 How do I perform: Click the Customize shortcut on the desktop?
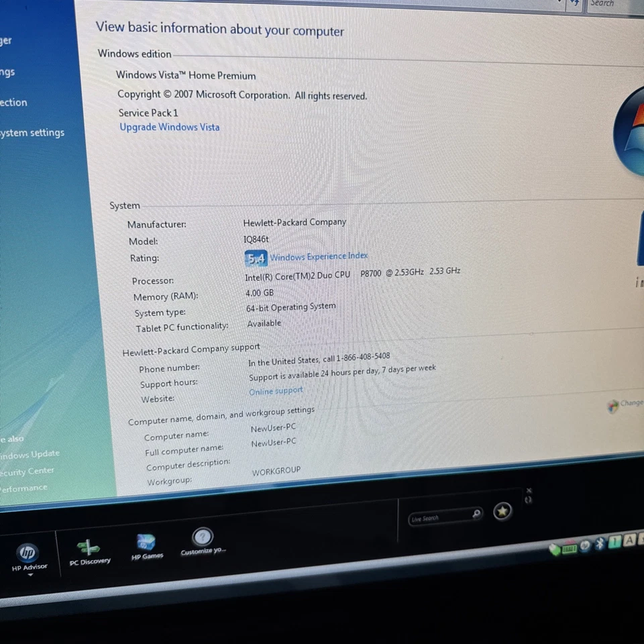203,537
